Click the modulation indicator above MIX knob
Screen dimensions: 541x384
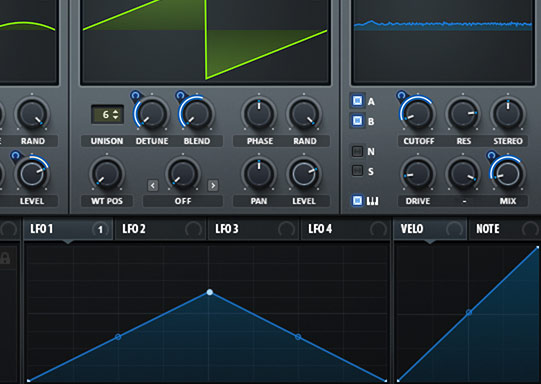[x=492, y=155]
